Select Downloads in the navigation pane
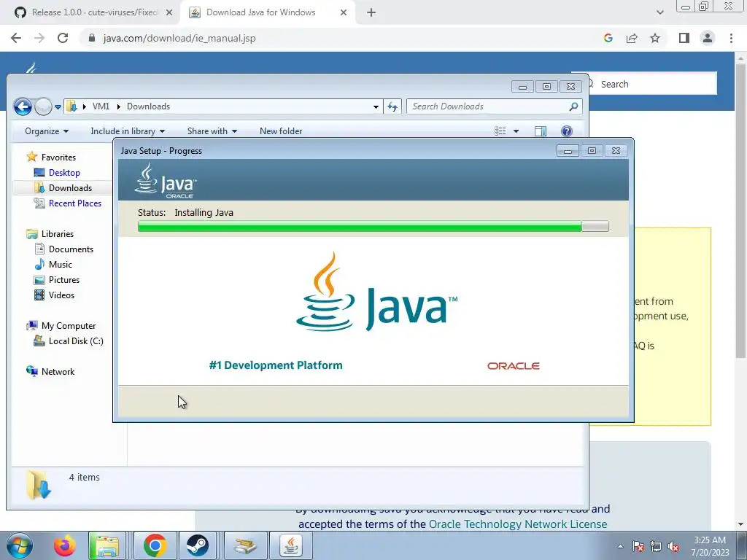The height and width of the screenshot is (560, 747). (70, 187)
